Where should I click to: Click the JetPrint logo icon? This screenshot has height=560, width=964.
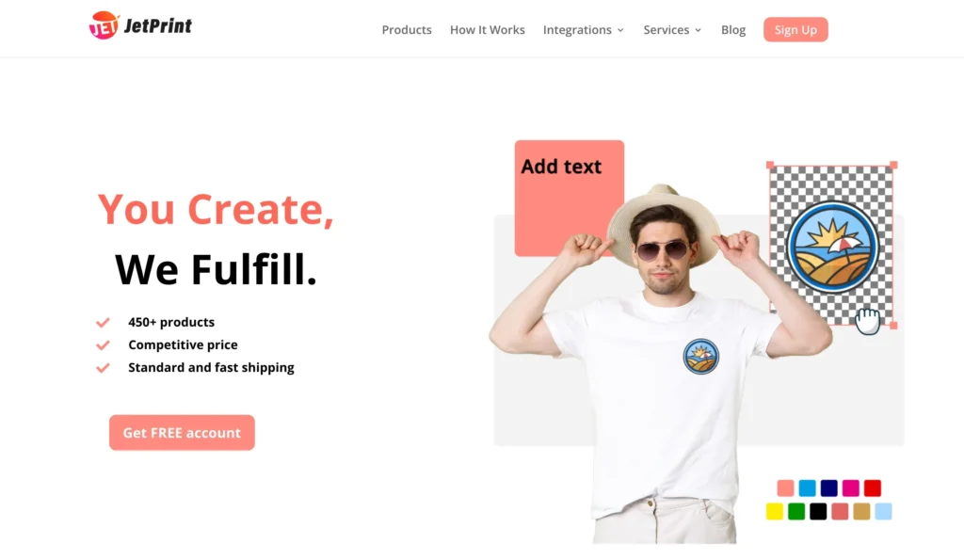pyautogui.click(x=104, y=25)
